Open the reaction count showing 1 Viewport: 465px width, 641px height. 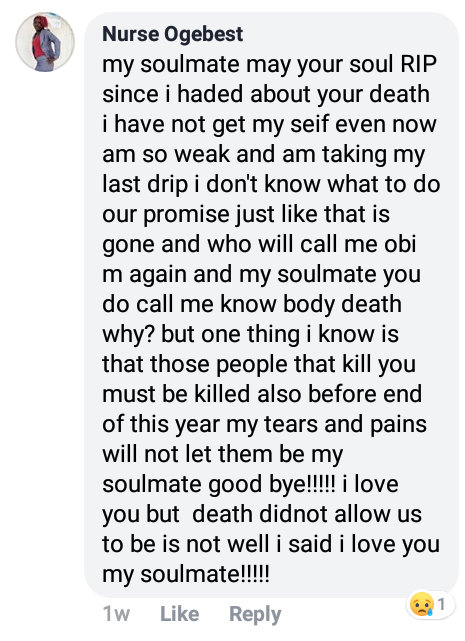[x=441, y=603]
